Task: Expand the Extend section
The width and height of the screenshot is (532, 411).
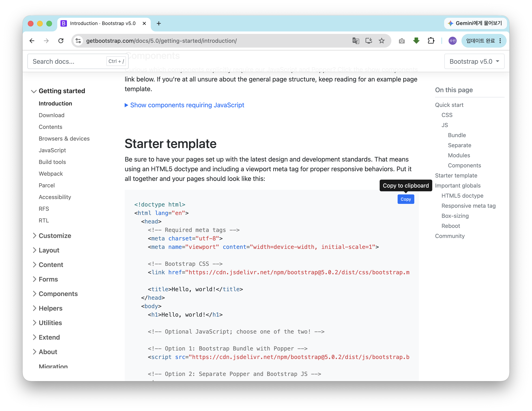Action: [46, 337]
